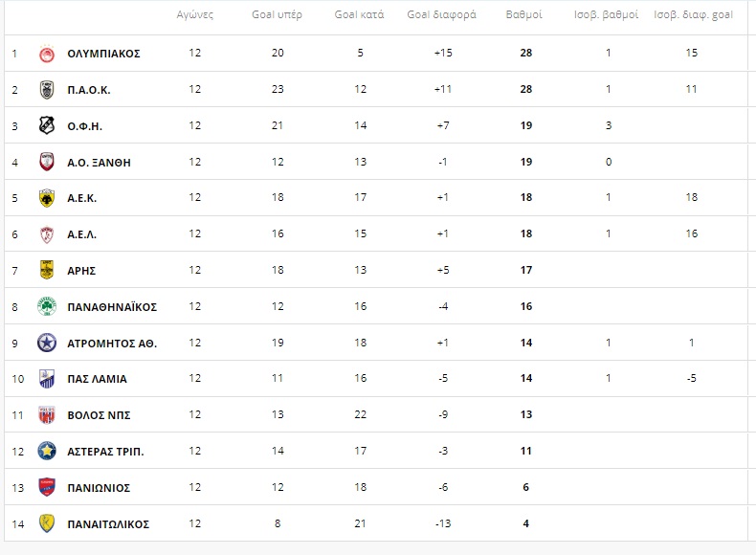Open the ΟΛΥΜΠΙΑΚΟΣ team name link

click(103, 54)
